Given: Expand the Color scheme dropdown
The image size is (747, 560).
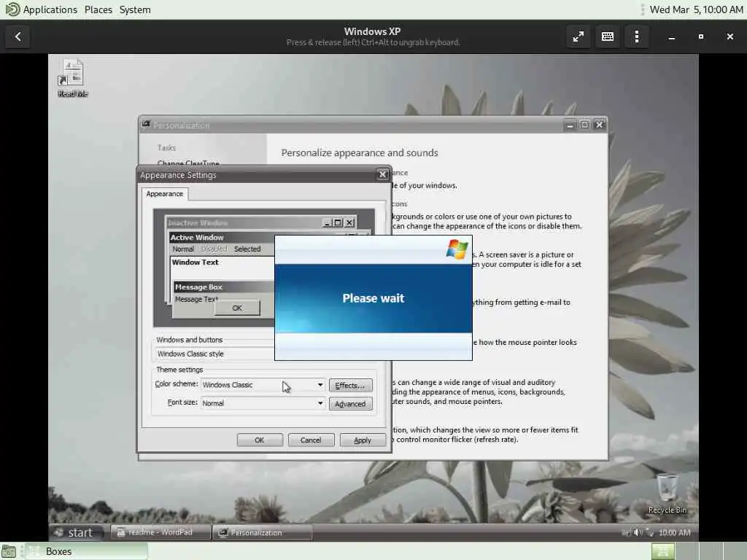Looking at the screenshot, I should point(320,385).
